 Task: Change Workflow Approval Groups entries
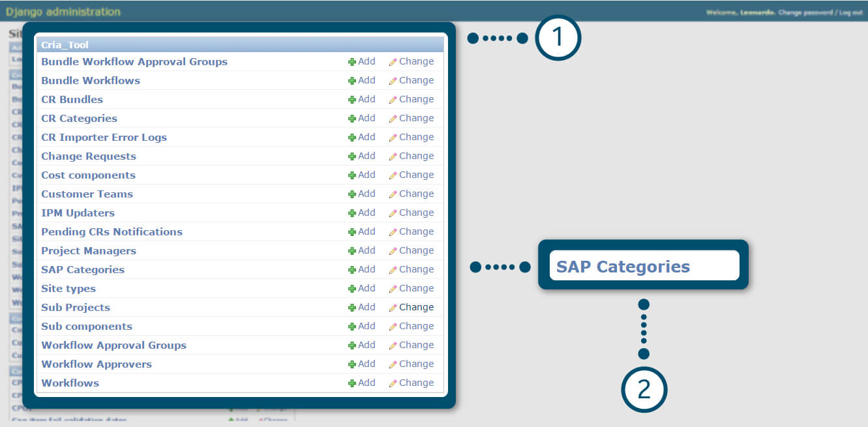[x=411, y=345]
